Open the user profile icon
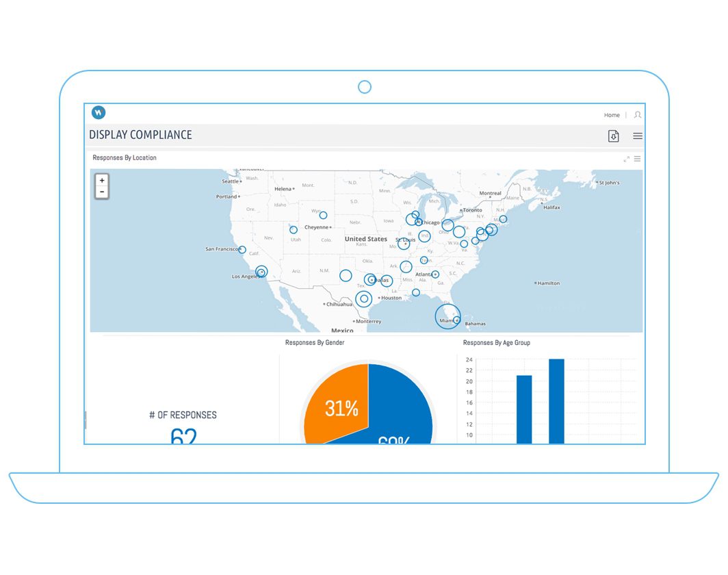 pyautogui.click(x=638, y=115)
